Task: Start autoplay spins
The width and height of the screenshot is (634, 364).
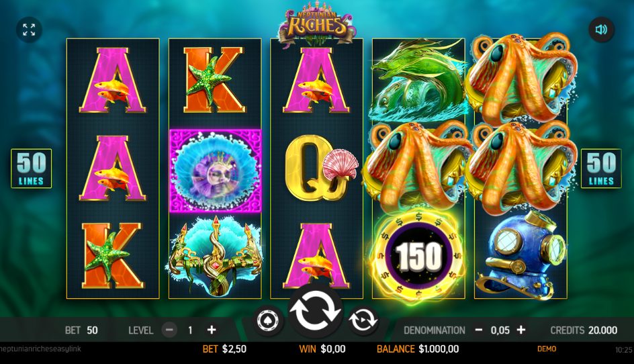Action: click(363, 321)
